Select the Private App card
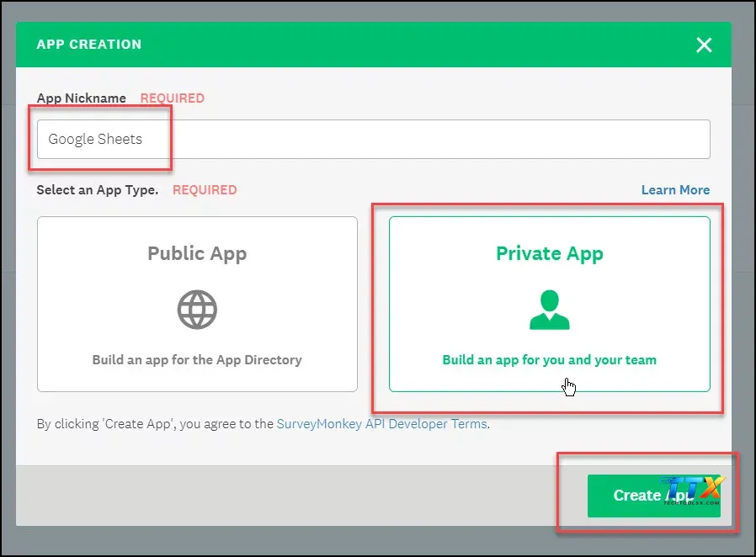 click(x=550, y=304)
